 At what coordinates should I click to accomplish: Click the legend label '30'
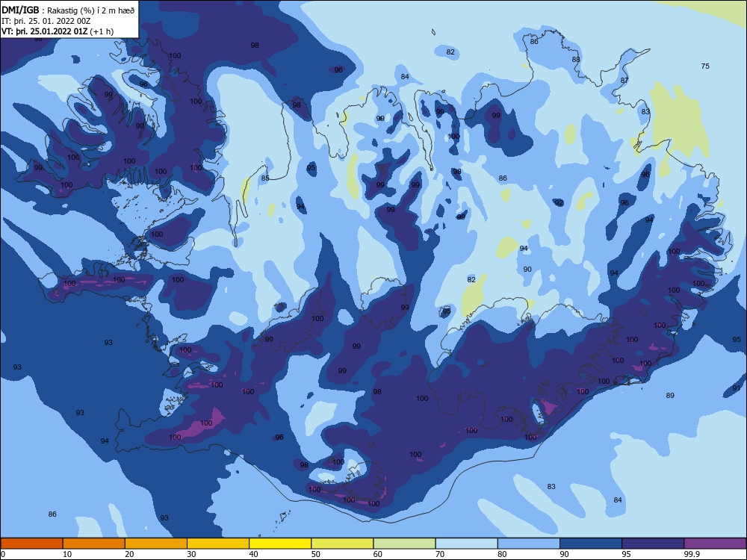coord(191,554)
